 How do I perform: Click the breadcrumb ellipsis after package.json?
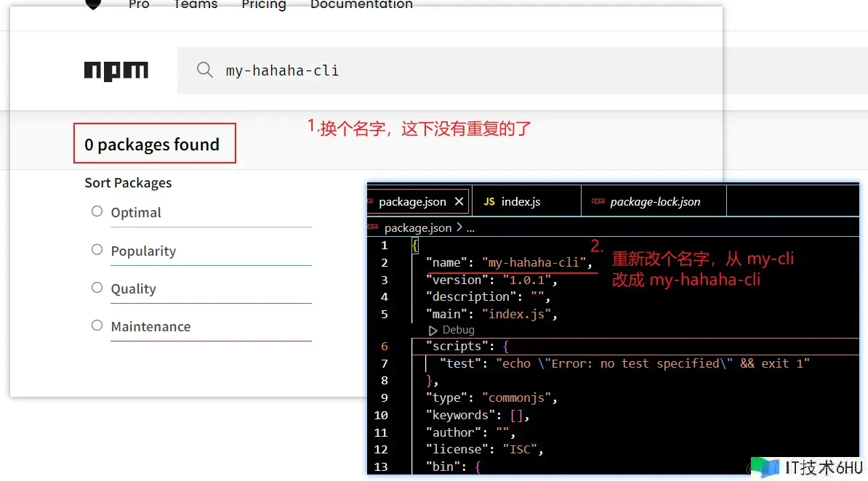click(470, 228)
